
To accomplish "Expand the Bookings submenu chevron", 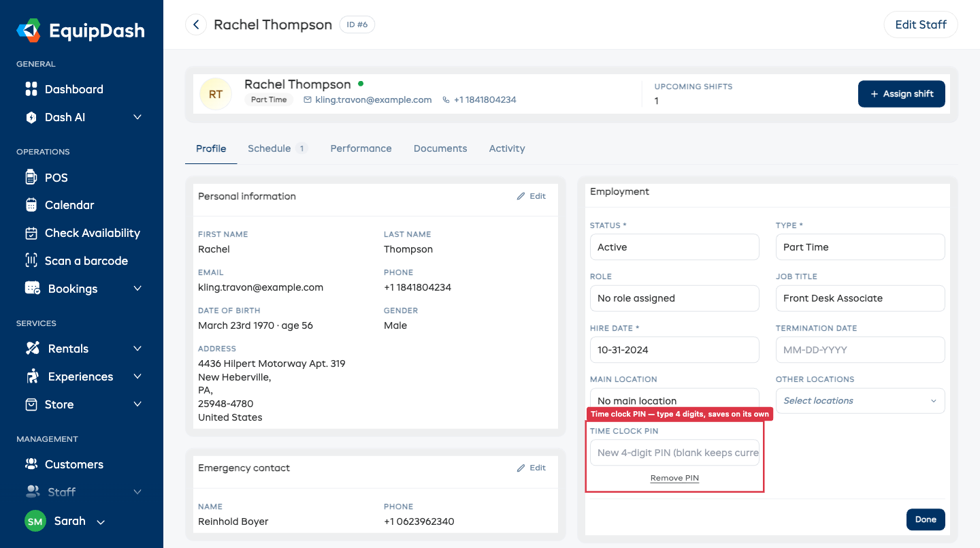I will (137, 289).
